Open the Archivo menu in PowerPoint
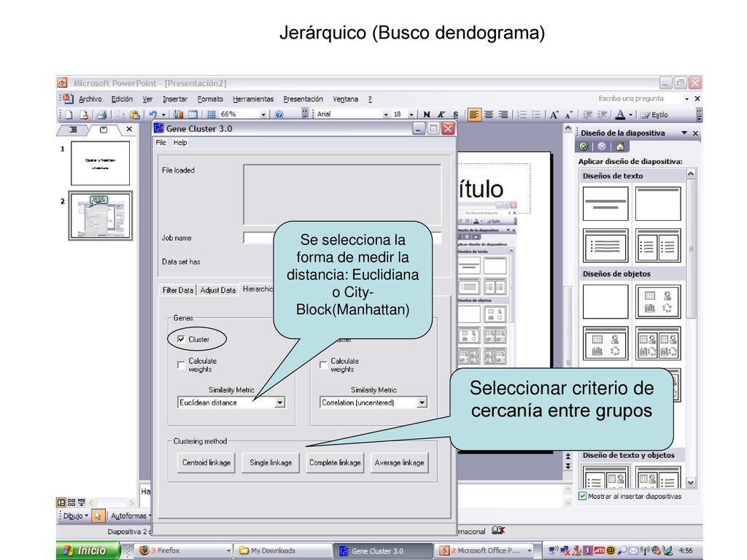 [90, 99]
